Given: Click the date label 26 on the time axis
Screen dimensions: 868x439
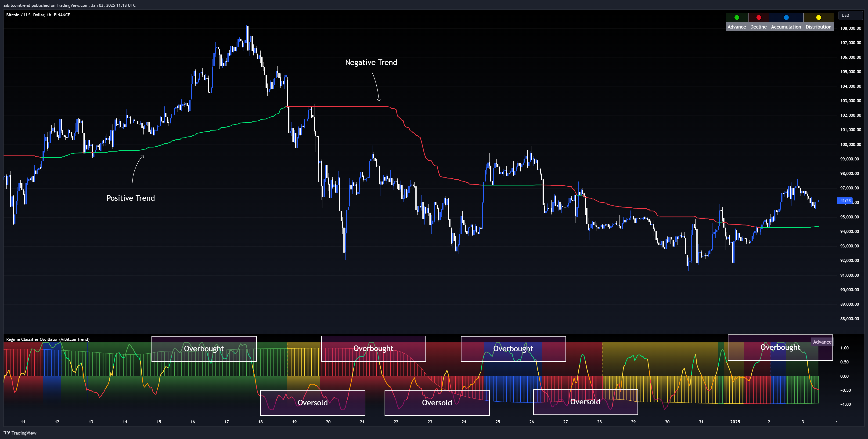Looking at the screenshot, I should click(532, 422).
